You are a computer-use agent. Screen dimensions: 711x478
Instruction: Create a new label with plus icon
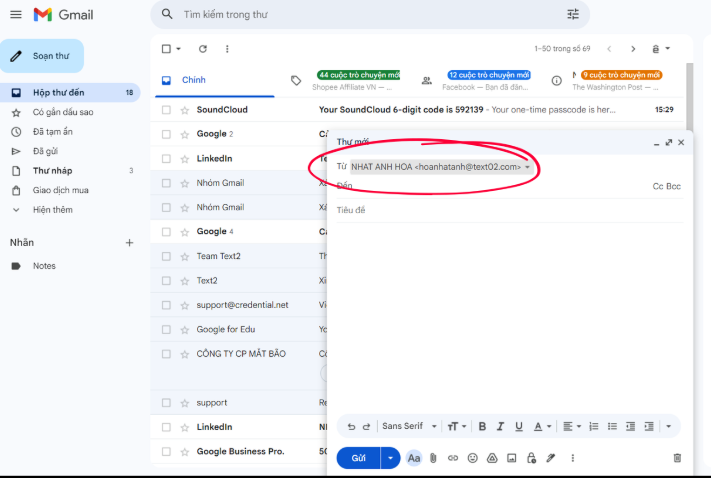(129, 243)
